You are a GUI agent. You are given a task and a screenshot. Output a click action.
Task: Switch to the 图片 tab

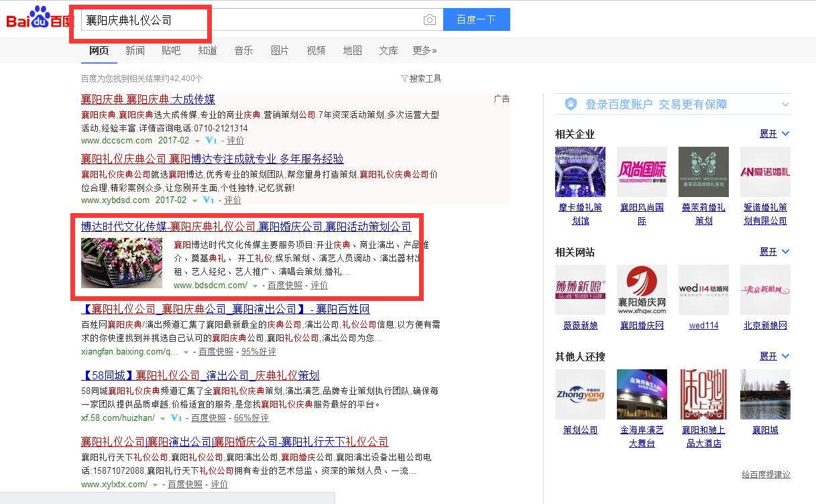point(280,50)
